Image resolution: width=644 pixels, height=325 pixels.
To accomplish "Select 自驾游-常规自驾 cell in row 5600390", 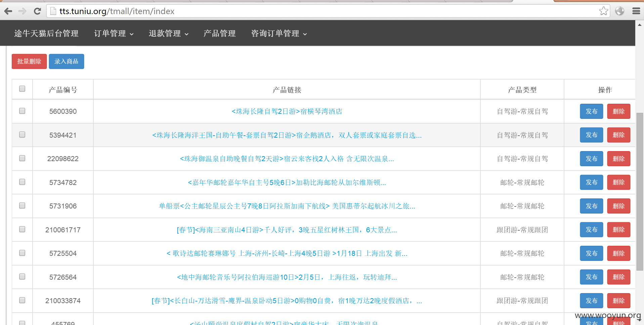I will pyautogui.click(x=522, y=111).
